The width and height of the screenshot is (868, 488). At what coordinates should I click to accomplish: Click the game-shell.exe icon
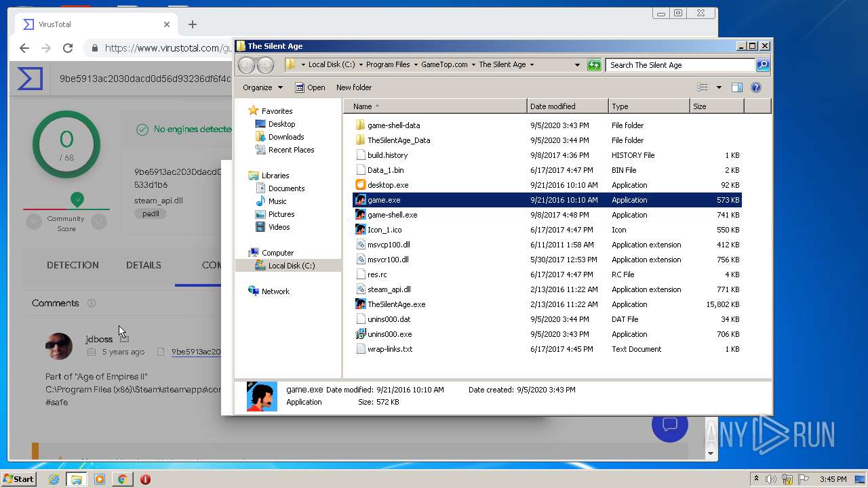click(361, 215)
